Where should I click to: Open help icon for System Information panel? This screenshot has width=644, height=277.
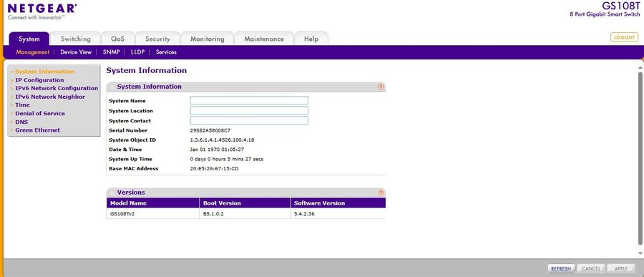(x=381, y=87)
